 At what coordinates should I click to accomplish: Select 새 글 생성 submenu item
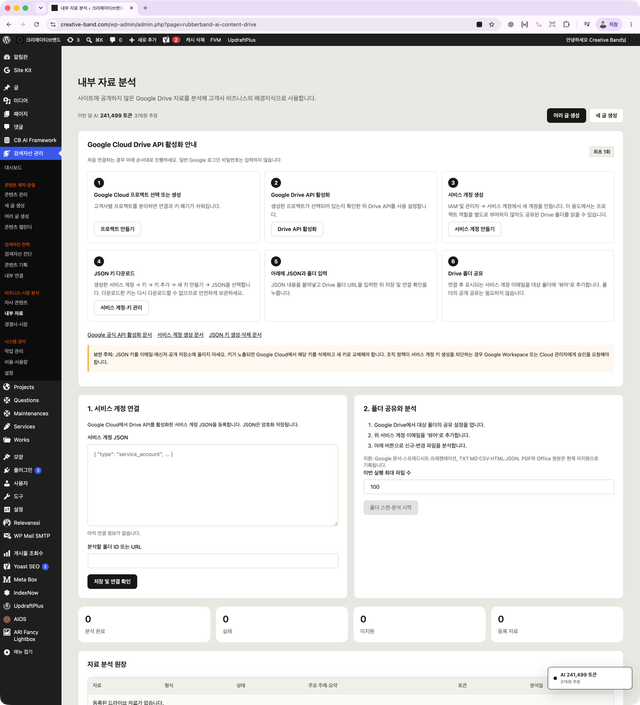point(14,205)
